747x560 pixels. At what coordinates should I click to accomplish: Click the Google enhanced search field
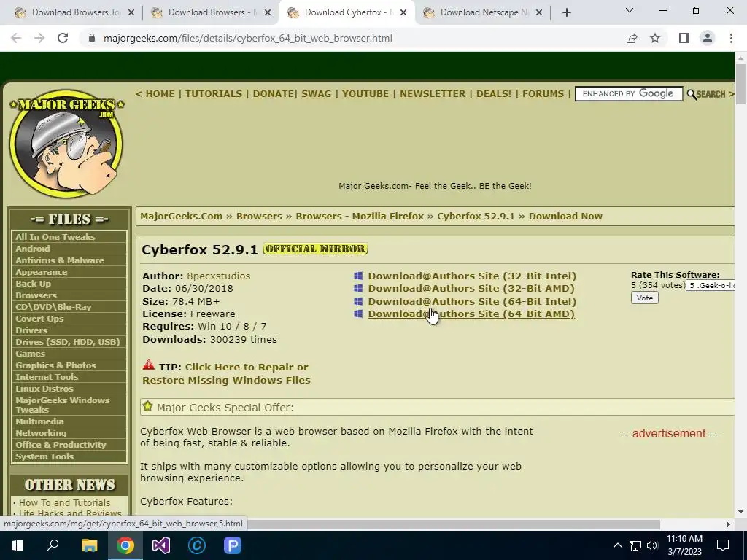629,94
